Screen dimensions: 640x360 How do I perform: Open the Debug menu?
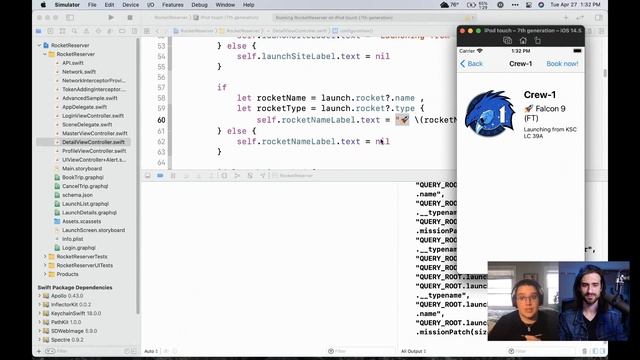click(x=200, y=5)
